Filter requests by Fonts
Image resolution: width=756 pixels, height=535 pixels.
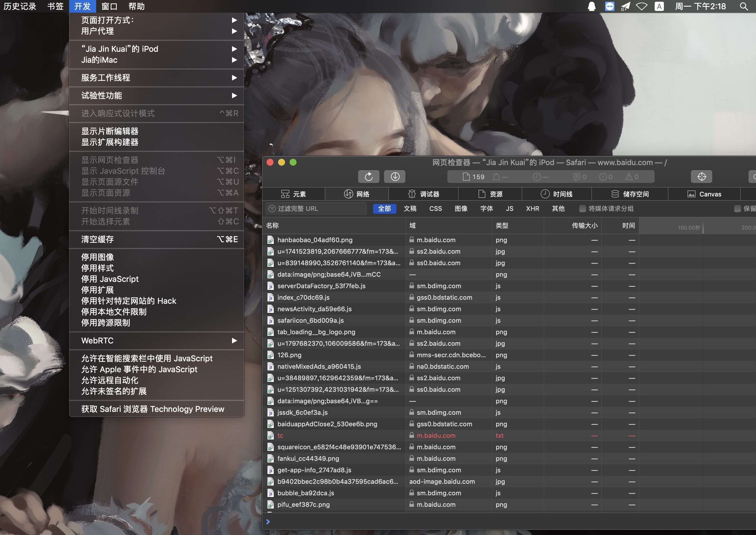click(486, 209)
